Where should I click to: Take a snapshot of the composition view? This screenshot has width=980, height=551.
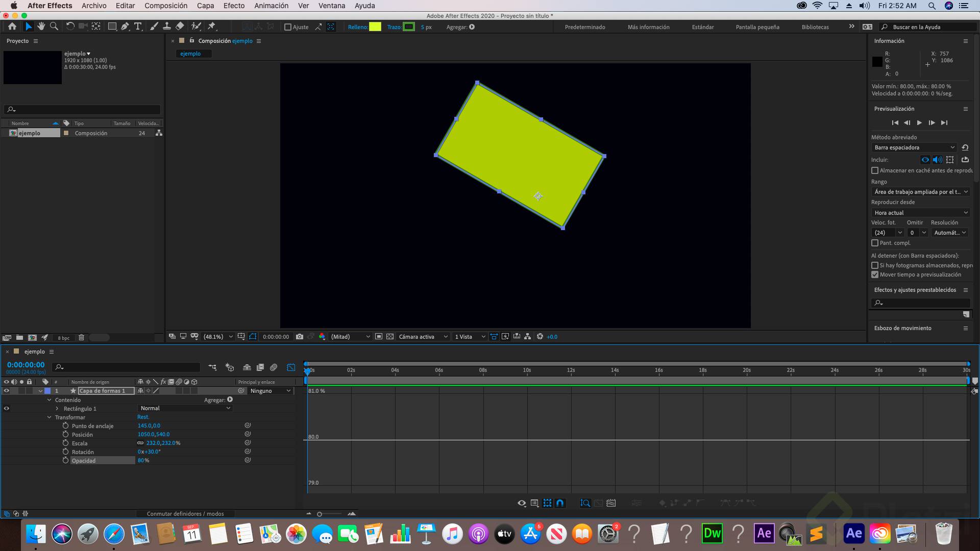pyautogui.click(x=300, y=337)
